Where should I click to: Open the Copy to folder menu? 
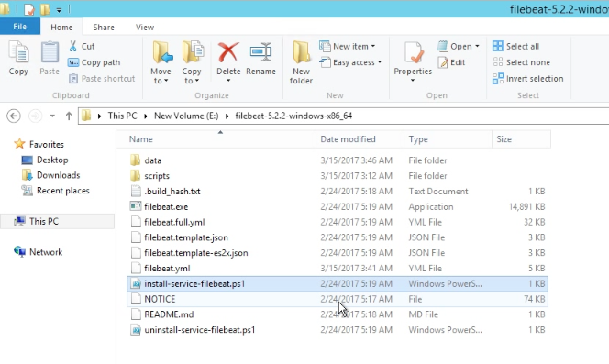click(x=192, y=62)
